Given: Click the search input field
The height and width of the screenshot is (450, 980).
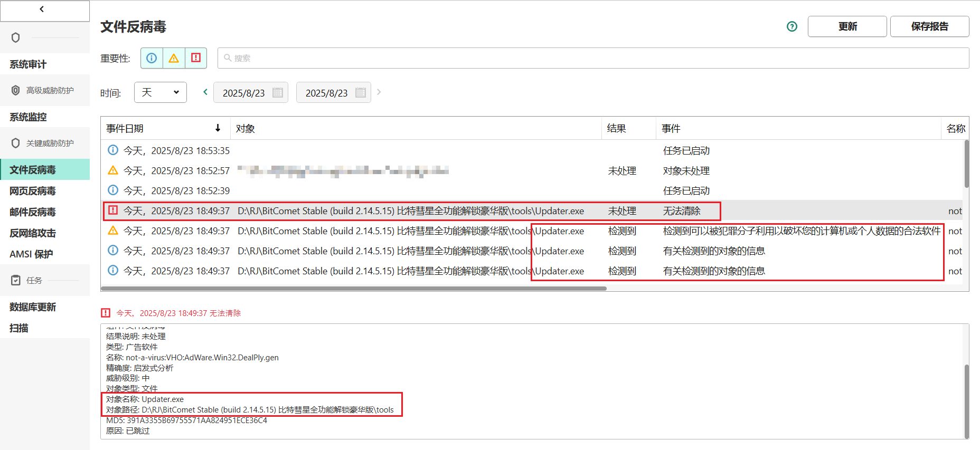Looking at the screenshot, I should pyautogui.click(x=593, y=58).
